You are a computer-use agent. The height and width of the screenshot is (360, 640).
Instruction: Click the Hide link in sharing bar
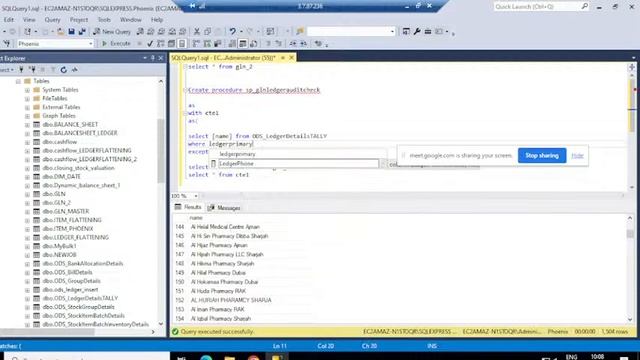577,156
